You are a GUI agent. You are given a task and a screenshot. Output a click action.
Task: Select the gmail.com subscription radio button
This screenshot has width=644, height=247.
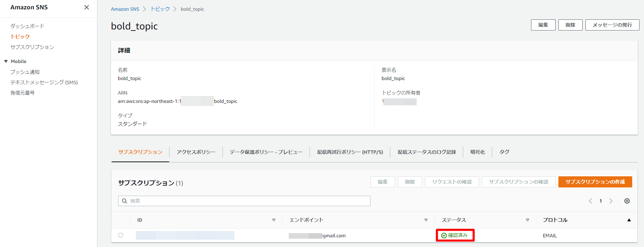[x=121, y=235]
